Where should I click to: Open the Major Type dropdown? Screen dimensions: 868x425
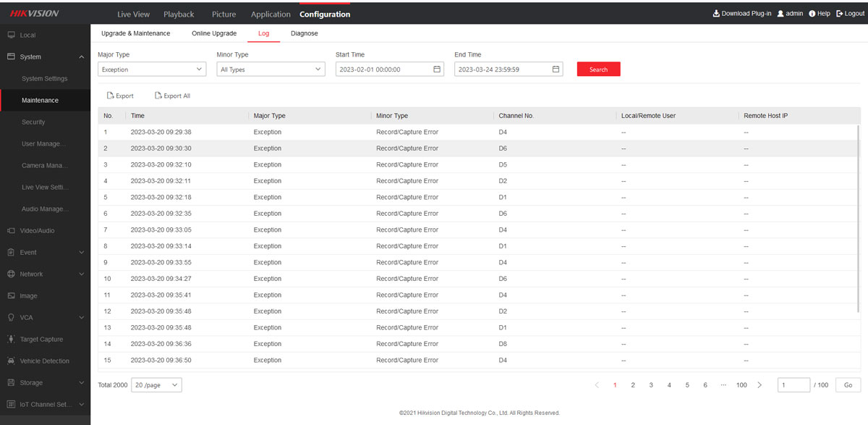[x=152, y=70]
